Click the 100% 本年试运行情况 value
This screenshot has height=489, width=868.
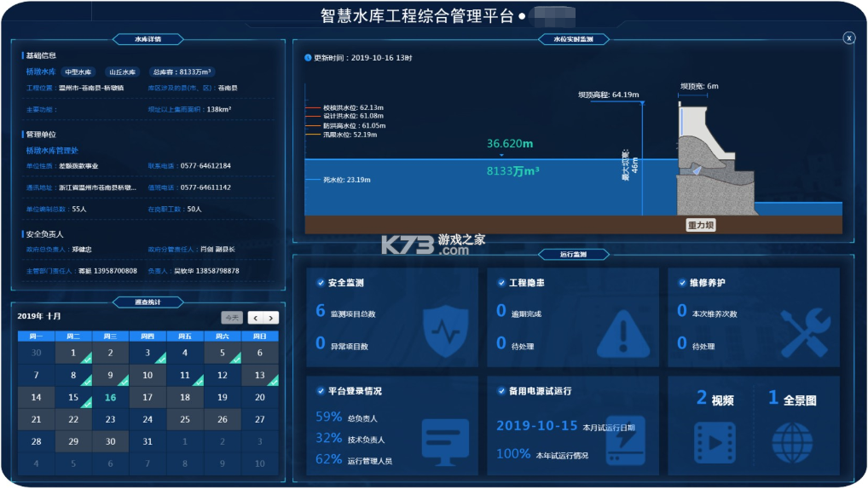(x=542, y=454)
